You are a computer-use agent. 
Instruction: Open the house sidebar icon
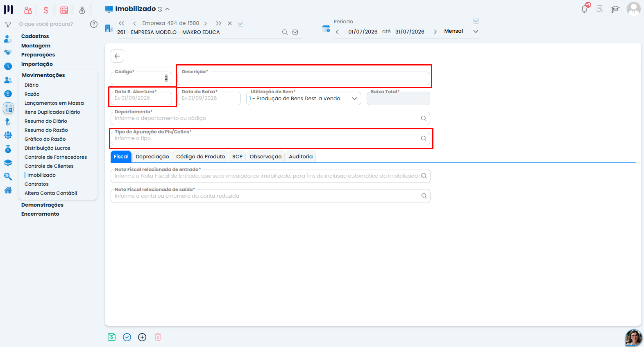8,190
